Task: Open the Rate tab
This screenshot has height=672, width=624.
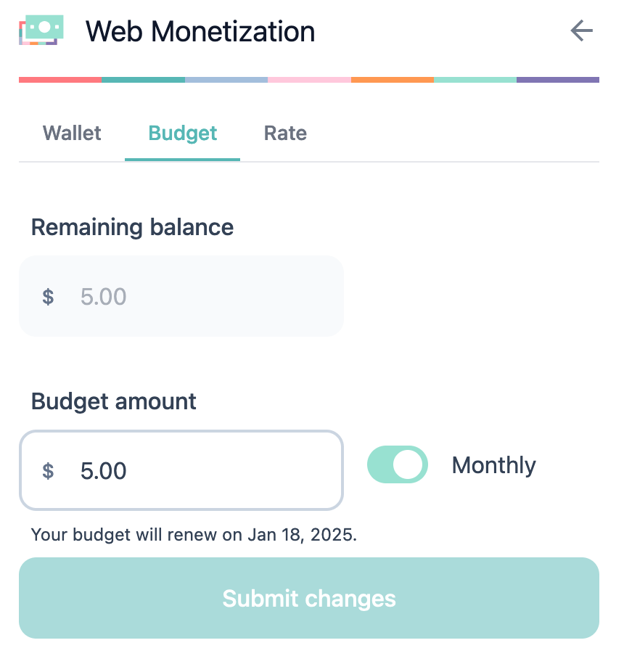Action: [284, 134]
